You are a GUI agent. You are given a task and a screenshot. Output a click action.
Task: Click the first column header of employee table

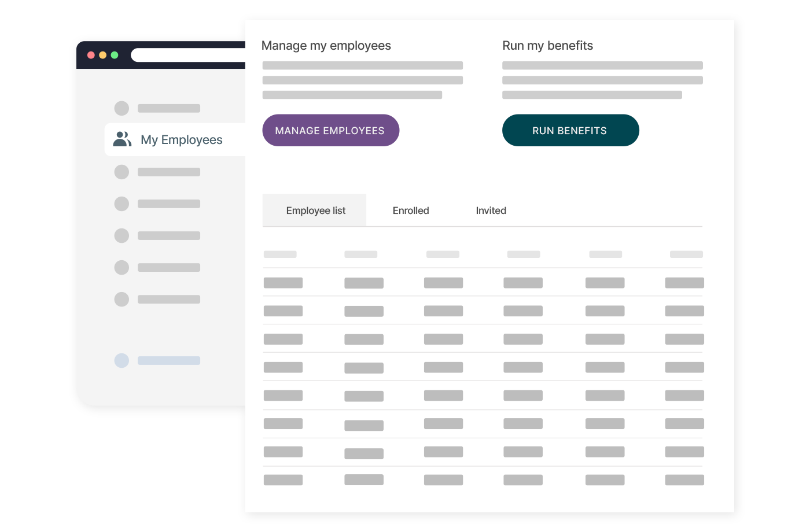coord(280,254)
